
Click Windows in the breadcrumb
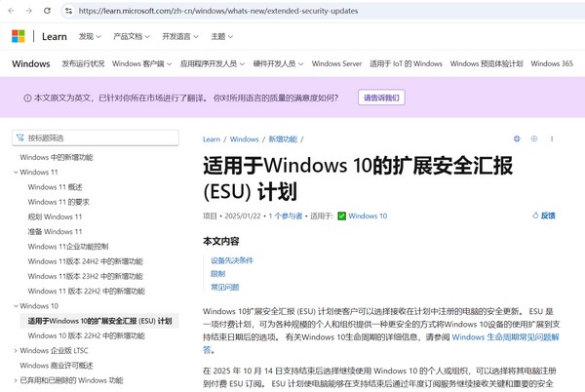(244, 139)
